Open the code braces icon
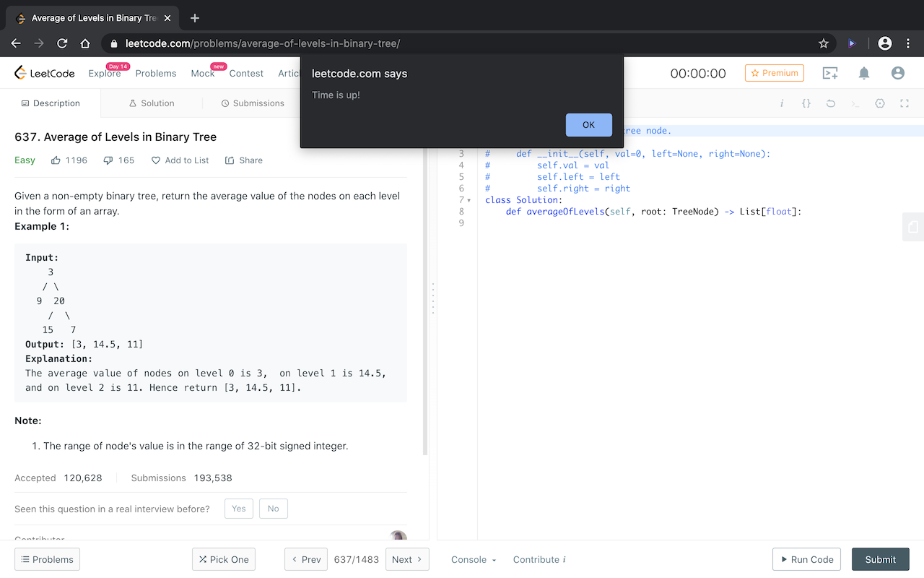 tap(806, 103)
